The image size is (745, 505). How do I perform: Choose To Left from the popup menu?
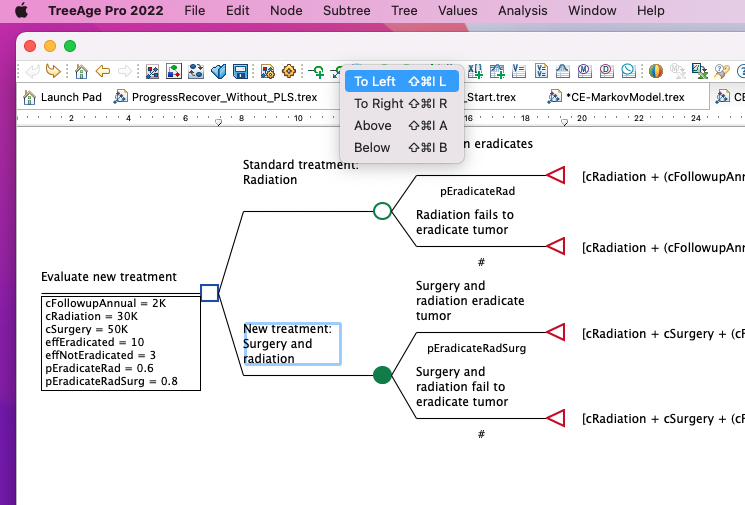[x=401, y=81]
